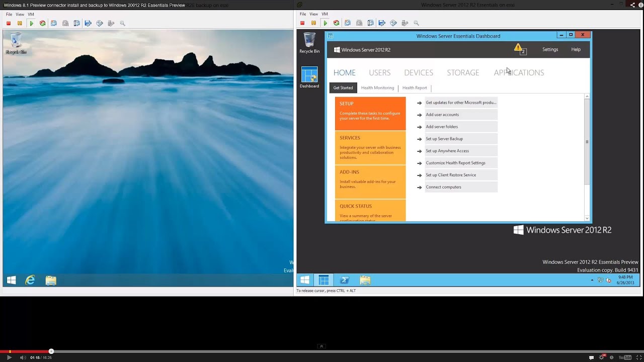Click snapshot manager icon in left console toolbar
644x362 pixels.
point(76,23)
